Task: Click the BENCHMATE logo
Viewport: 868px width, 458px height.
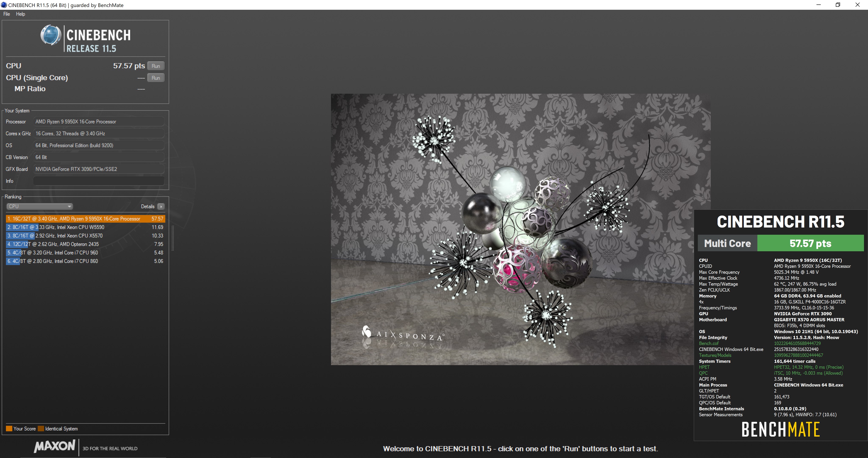Action: (x=780, y=429)
